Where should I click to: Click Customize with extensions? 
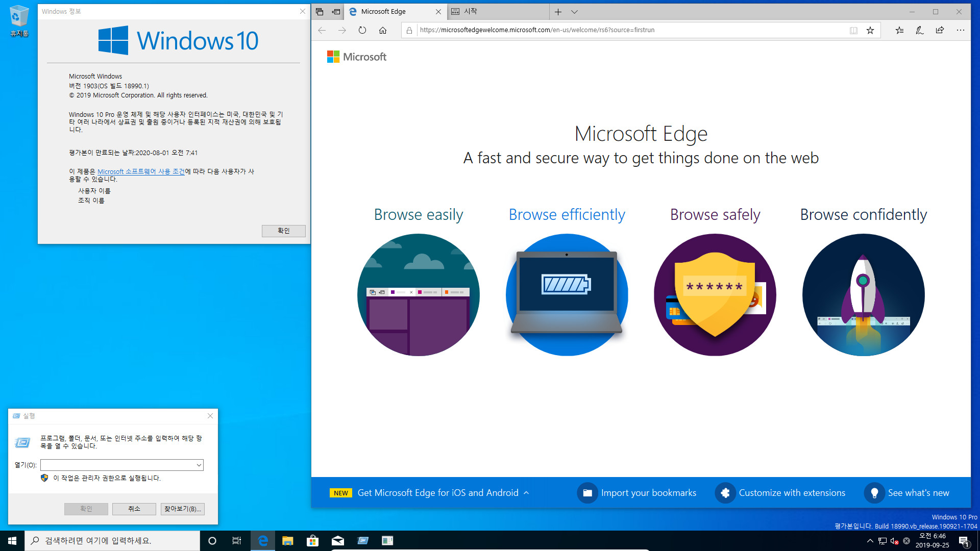pyautogui.click(x=780, y=493)
